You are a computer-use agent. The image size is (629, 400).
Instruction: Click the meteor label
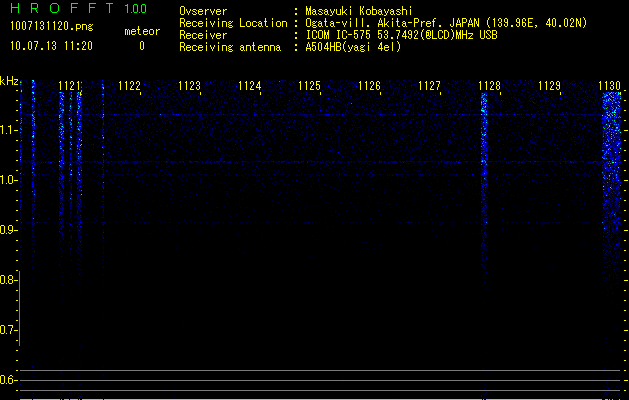click(x=142, y=31)
